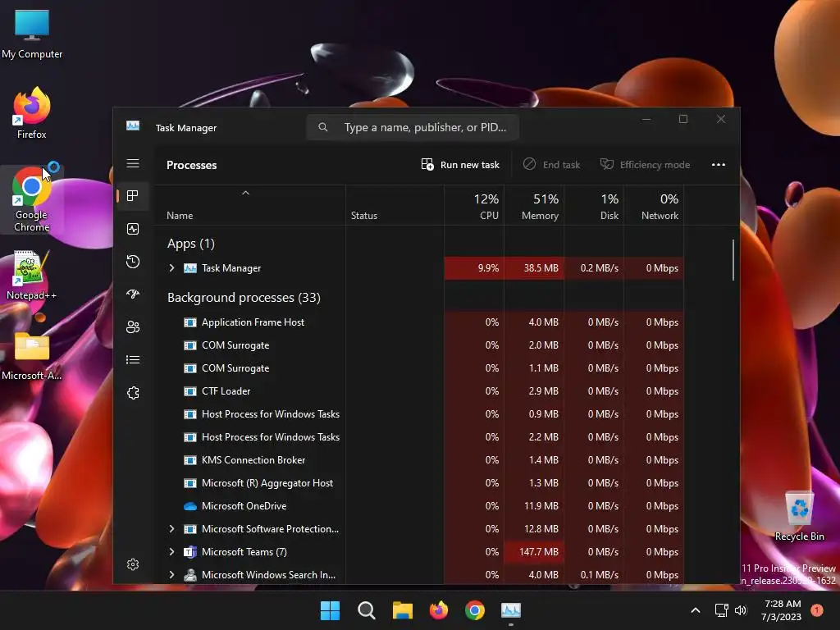
Task: Select the Application Frame Host process
Action: coord(419,322)
